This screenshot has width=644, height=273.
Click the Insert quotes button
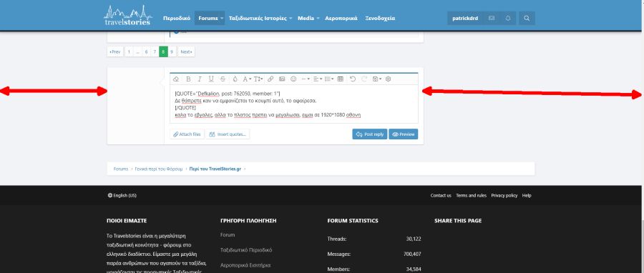(228, 134)
